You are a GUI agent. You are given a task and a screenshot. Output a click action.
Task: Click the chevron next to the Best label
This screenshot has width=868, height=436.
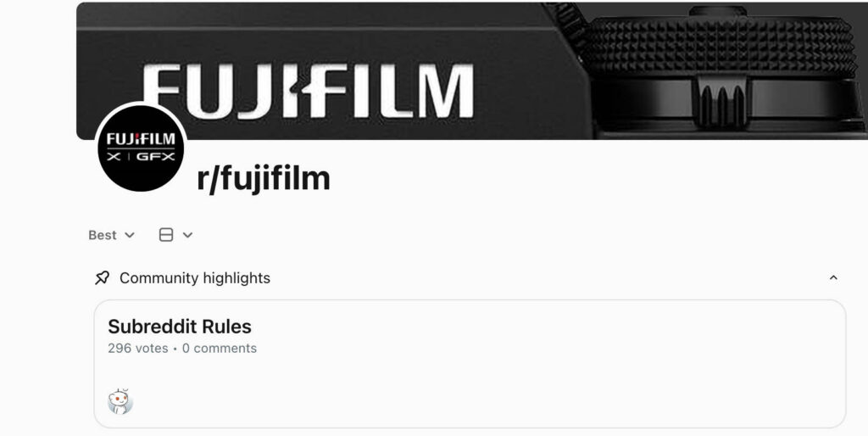(130, 235)
